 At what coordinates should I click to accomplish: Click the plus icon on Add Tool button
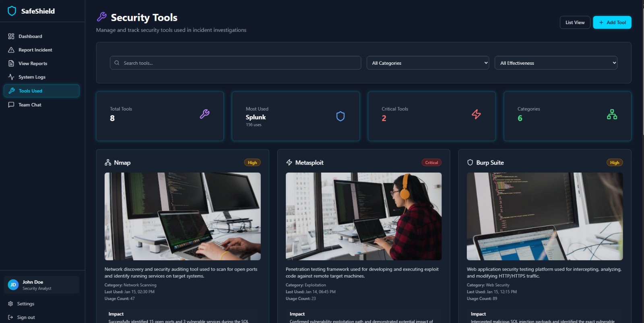click(601, 23)
